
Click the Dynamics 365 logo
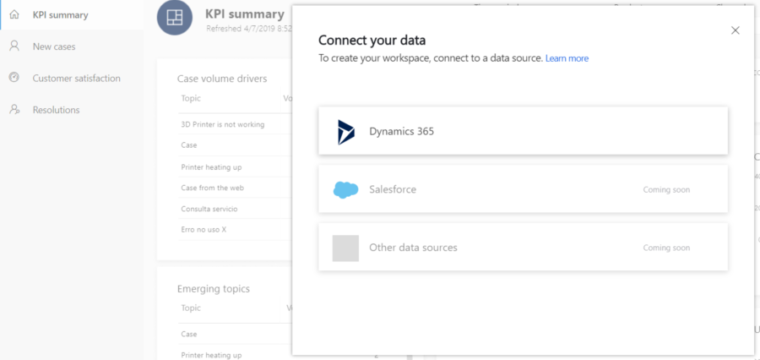pyautogui.click(x=346, y=132)
